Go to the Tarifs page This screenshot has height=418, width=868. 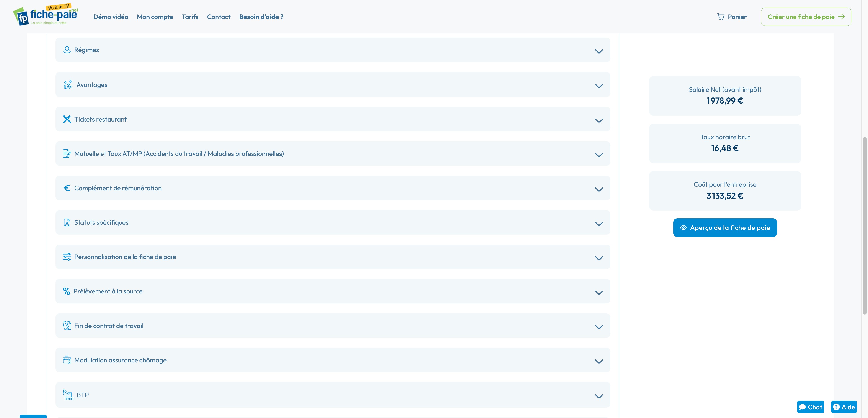pos(190,17)
